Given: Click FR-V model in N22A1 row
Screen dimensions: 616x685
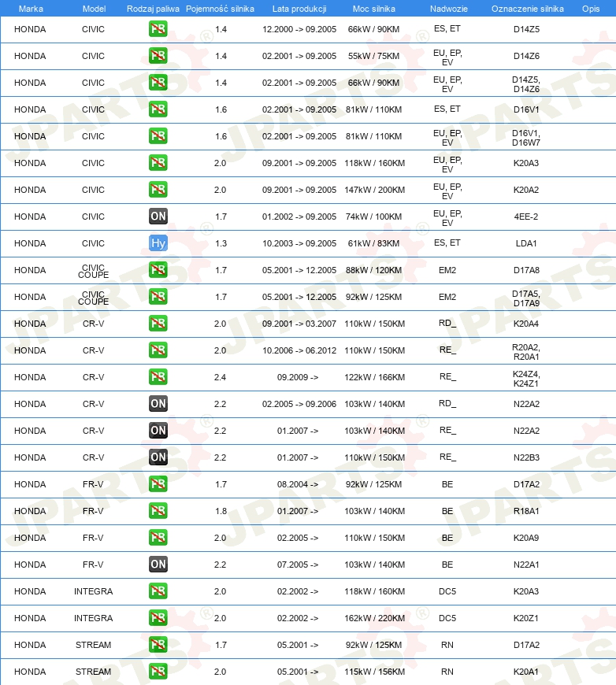Looking at the screenshot, I should click(93, 565).
